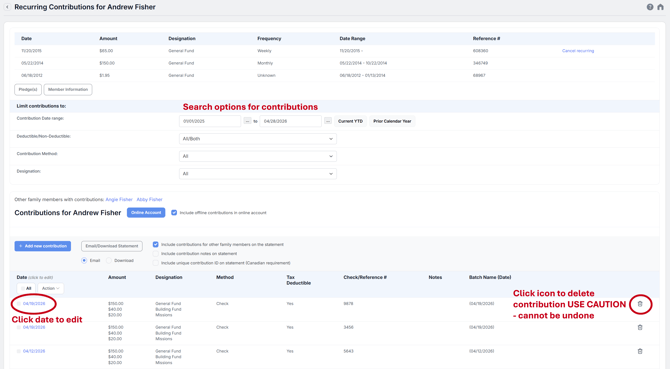
Task: Click the start date field 01/01/2025
Action: (x=210, y=121)
